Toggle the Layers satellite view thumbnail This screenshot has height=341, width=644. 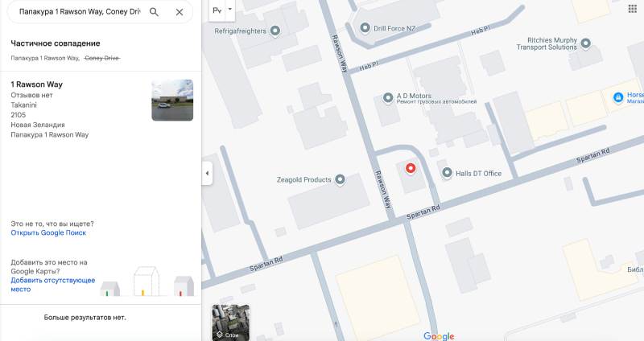coord(231,322)
